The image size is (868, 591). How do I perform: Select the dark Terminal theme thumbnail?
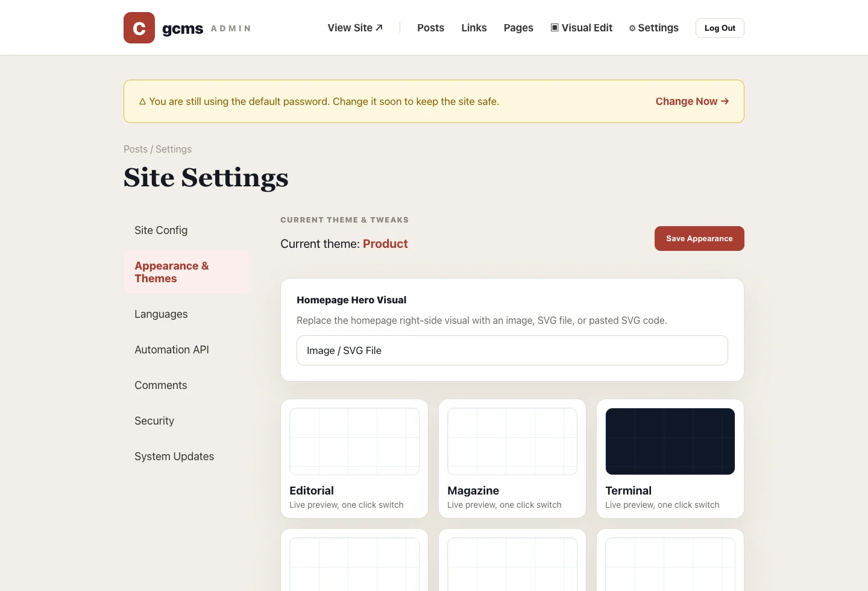pos(670,441)
